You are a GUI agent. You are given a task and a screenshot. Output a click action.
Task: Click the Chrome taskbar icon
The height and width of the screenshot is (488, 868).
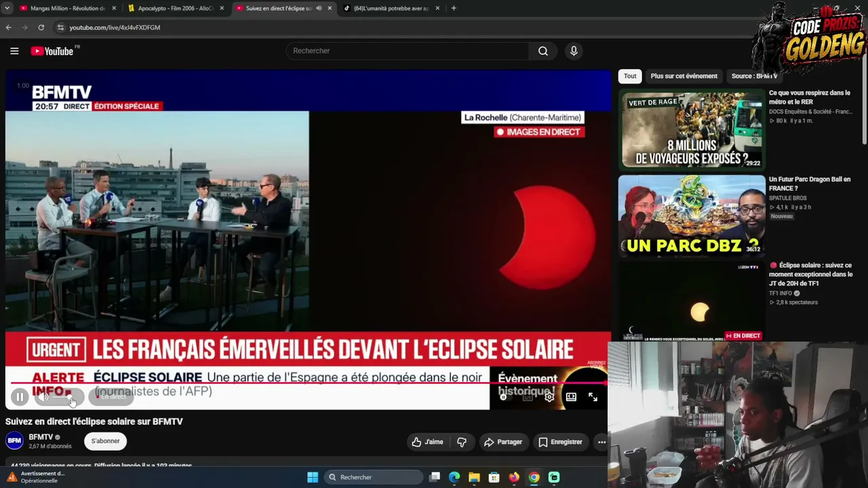[534, 477]
